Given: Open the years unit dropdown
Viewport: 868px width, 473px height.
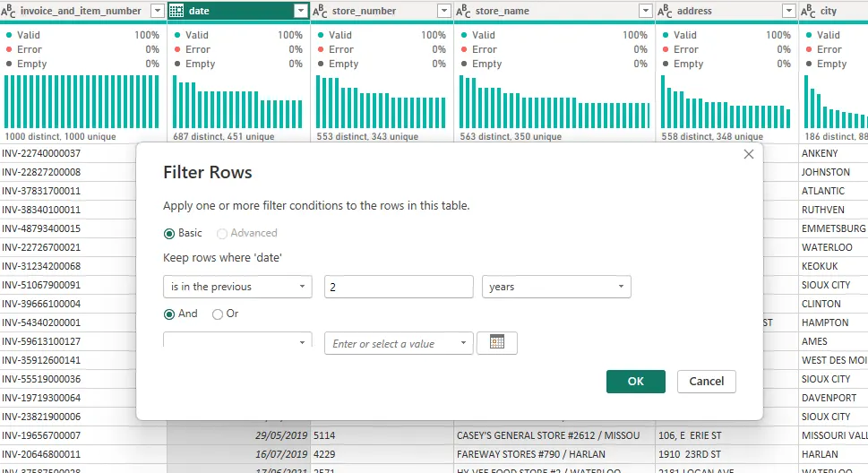Looking at the screenshot, I should [556, 287].
